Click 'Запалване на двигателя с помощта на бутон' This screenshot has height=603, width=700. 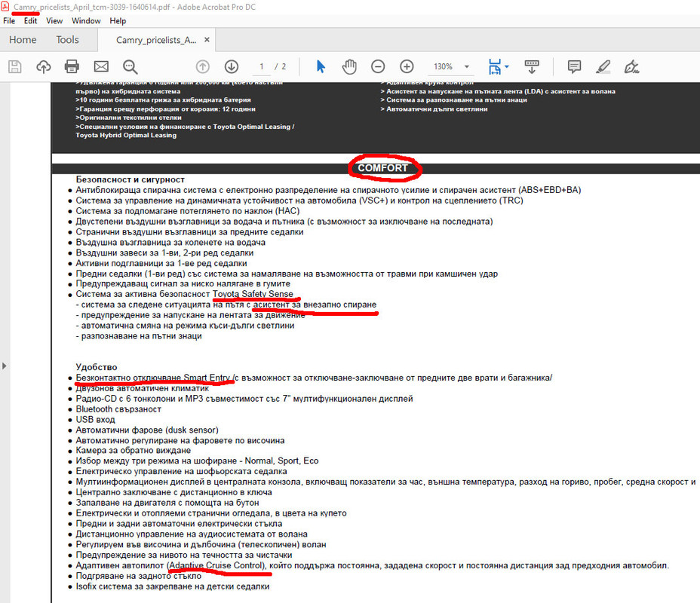pos(167,503)
